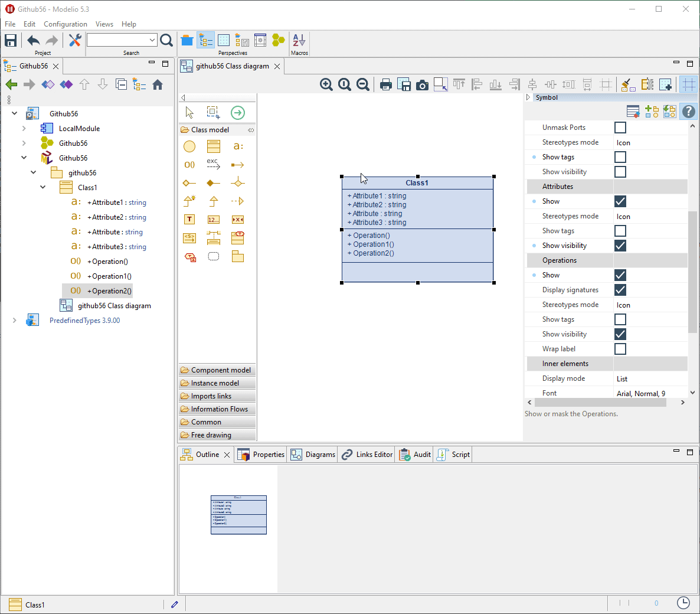
Task: Zoom out of the class diagram
Action: click(363, 84)
